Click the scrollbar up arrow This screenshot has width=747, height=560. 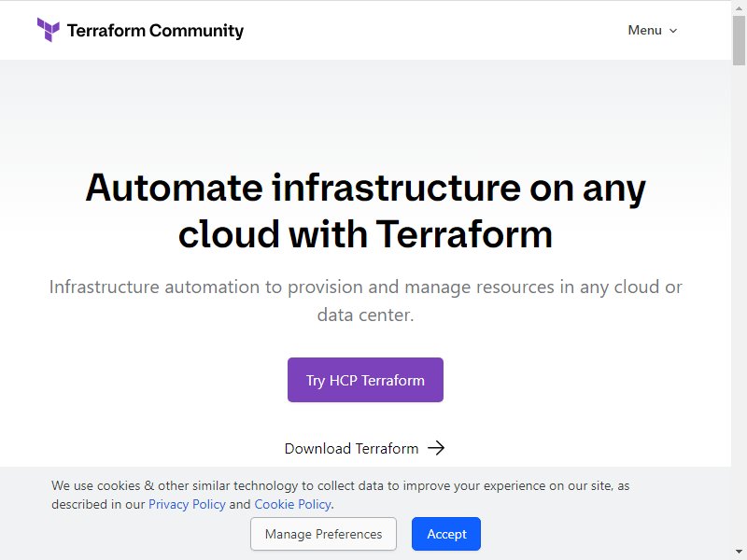coord(739,7)
